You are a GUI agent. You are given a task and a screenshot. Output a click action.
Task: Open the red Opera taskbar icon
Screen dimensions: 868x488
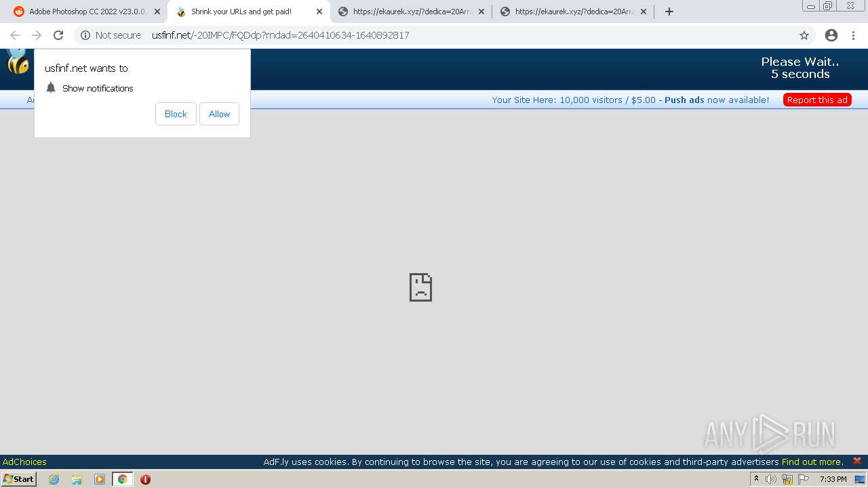point(145,479)
